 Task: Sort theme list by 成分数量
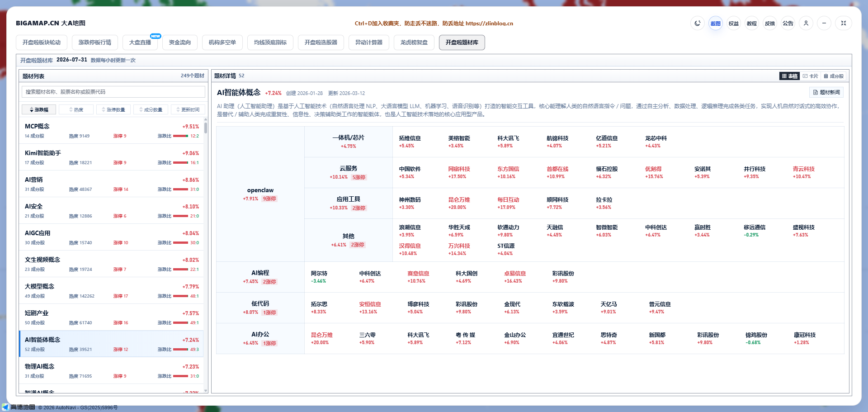[151, 109]
